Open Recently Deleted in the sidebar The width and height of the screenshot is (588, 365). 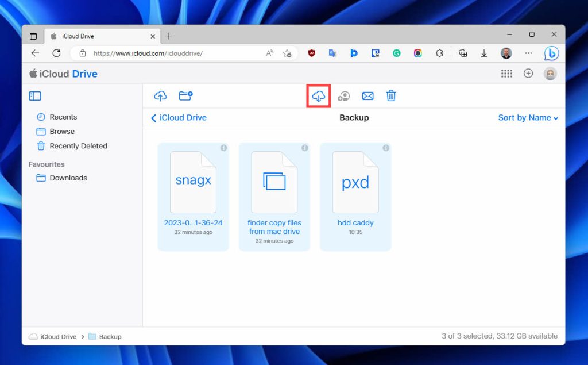tap(72, 145)
